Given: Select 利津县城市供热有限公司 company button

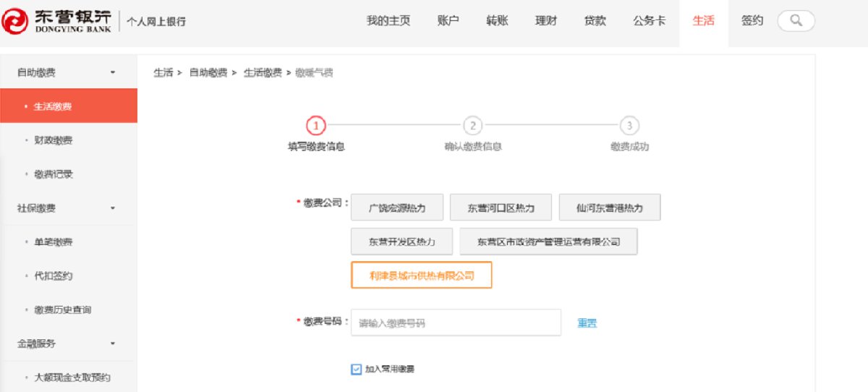Looking at the screenshot, I should pyautogui.click(x=421, y=276).
